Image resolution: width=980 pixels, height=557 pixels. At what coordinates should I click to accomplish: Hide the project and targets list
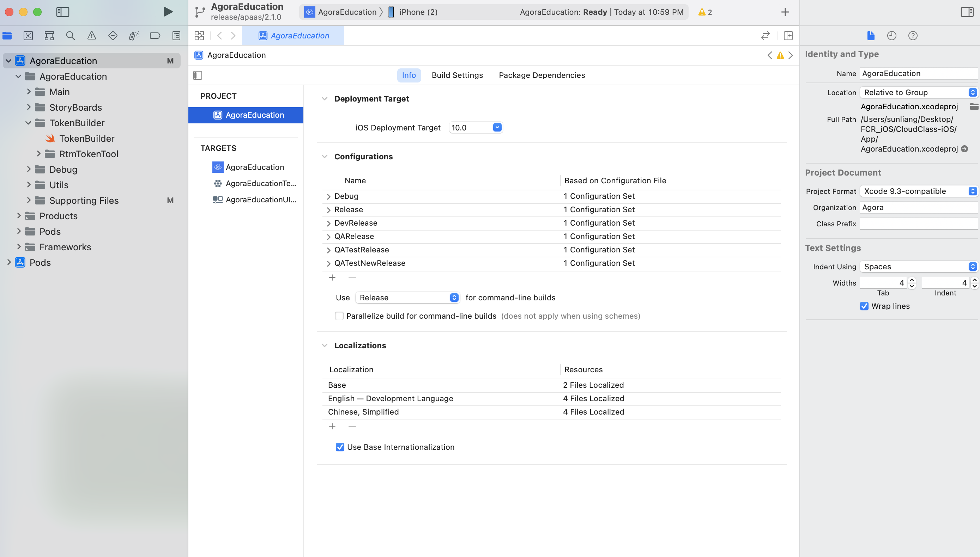[x=198, y=75]
